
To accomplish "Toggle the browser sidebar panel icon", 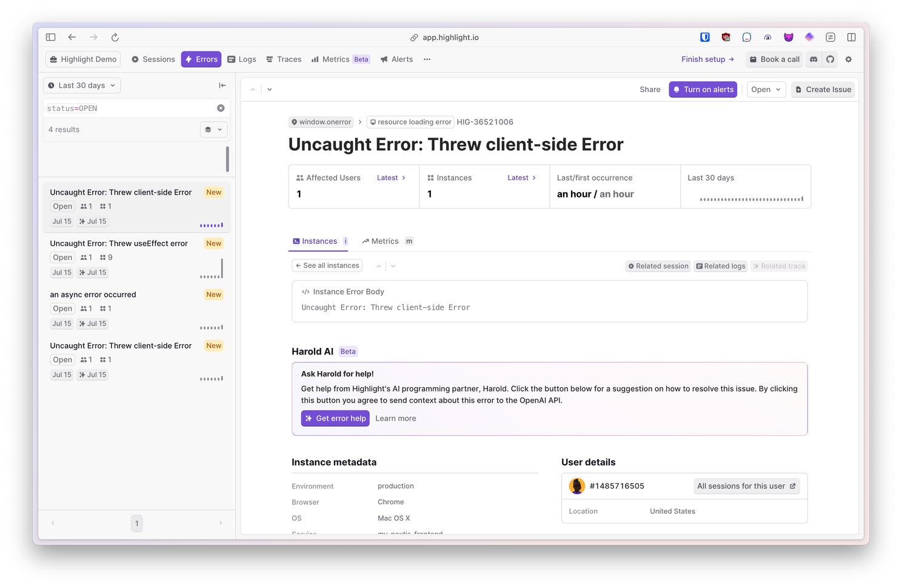I will [51, 37].
